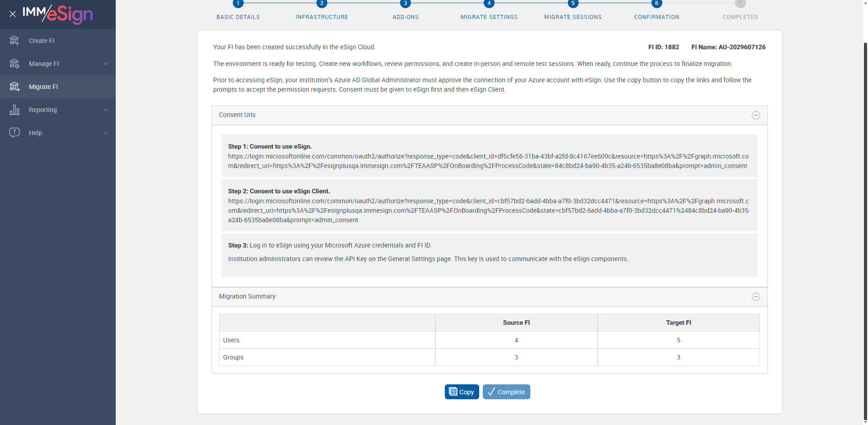
Task: Click the Completed step label
Action: [740, 17]
